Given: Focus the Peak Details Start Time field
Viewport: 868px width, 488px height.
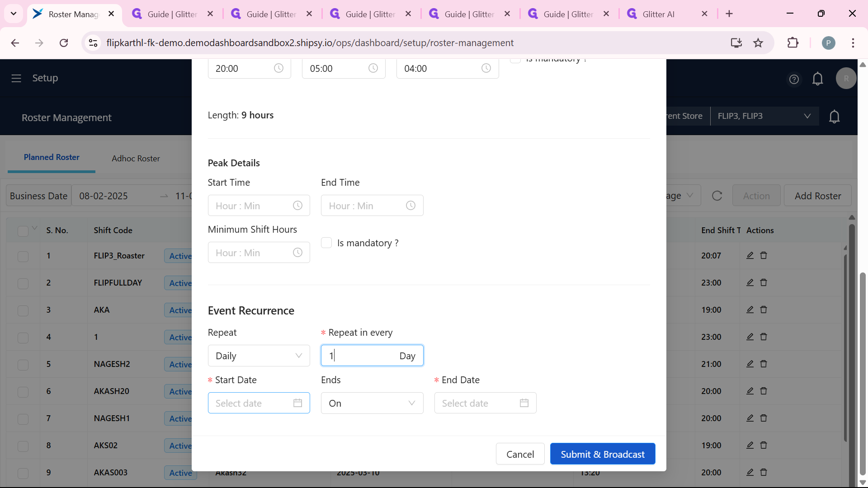Looking at the screenshot, I should 259,206.
